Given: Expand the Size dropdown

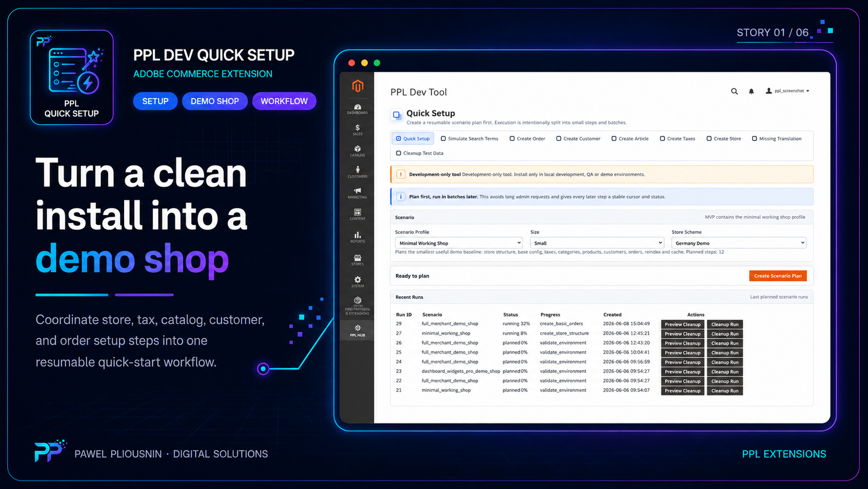Looking at the screenshot, I should 597,243.
